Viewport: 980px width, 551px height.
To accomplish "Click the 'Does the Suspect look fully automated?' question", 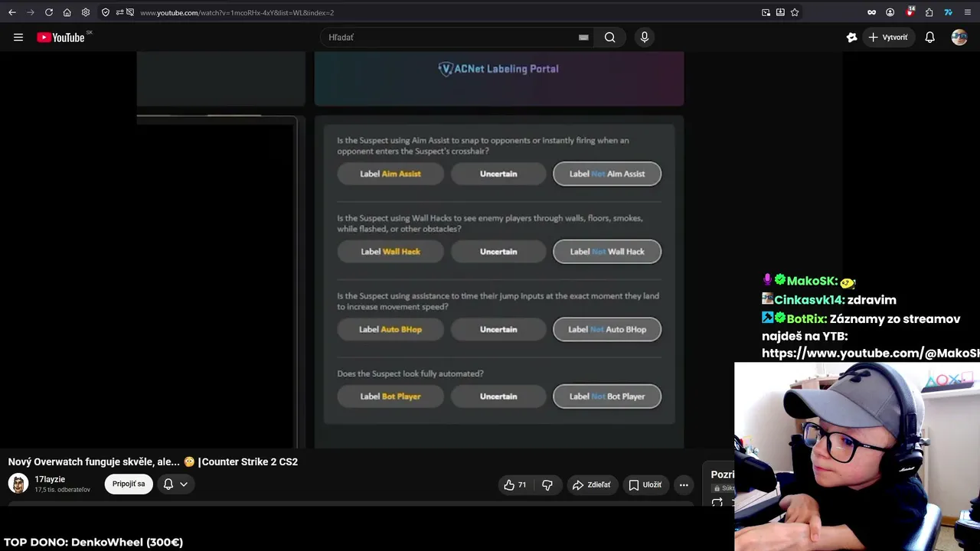I will pos(410,373).
